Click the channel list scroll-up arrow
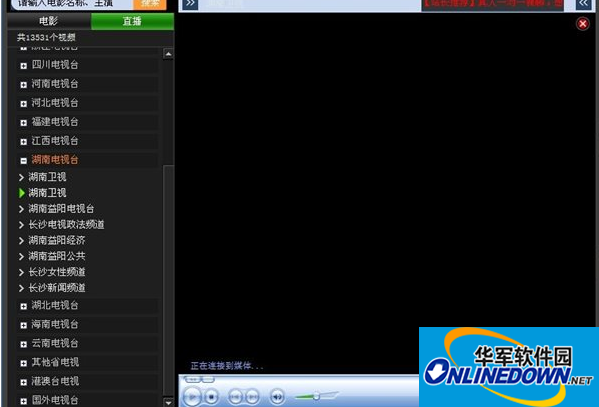This screenshot has width=599, height=407. click(168, 54)
